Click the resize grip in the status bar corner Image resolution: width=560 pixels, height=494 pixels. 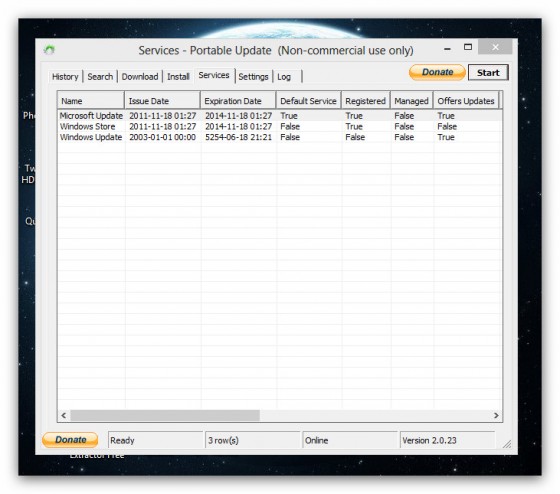point(507,444)
